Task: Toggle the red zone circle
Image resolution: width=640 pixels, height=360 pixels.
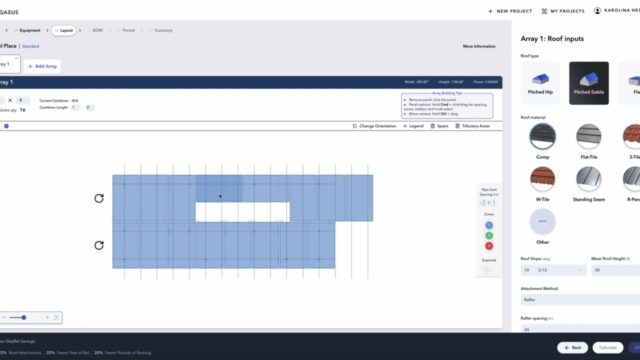Action: [x=489, y=246]
